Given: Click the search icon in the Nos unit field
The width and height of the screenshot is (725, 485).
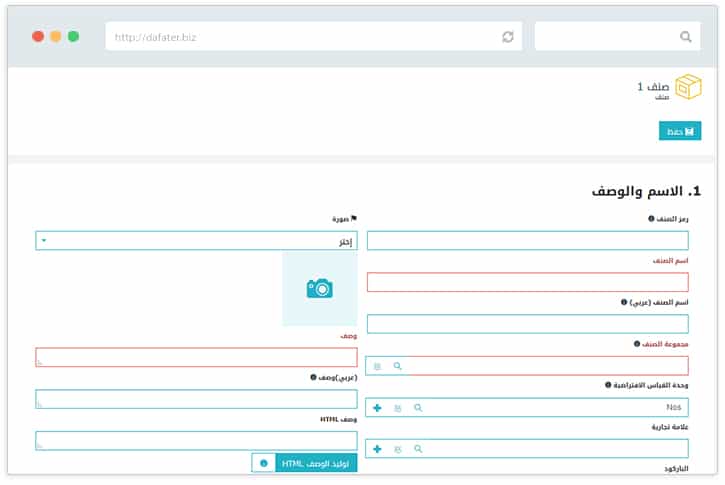Looking at the screenshot, I should (x=418, y=408).
